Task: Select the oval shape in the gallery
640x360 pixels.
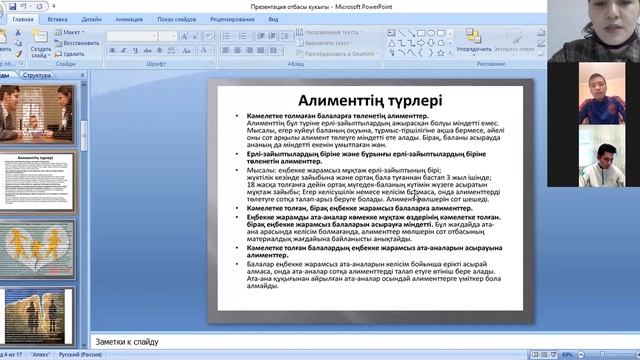Action: tap(431, 33)
